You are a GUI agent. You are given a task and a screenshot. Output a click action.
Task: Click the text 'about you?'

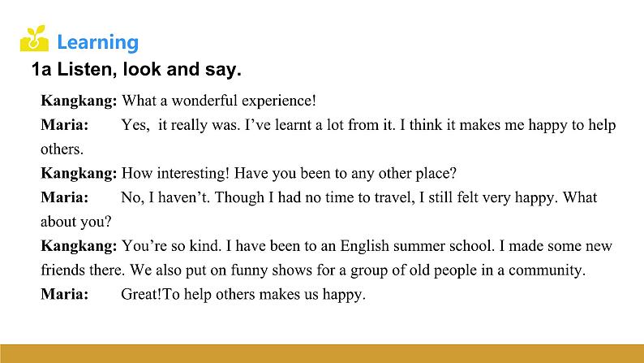pos(76,222)
